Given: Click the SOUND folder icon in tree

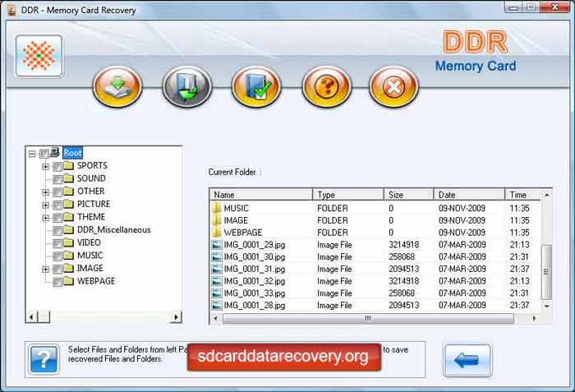Looking at the screenshot, I should [68, 178].
